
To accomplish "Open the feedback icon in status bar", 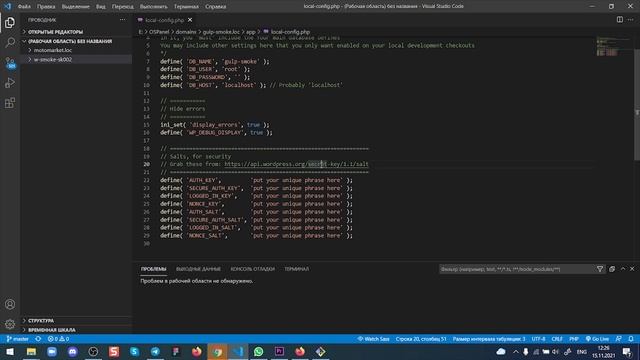I will coord(619,339).
